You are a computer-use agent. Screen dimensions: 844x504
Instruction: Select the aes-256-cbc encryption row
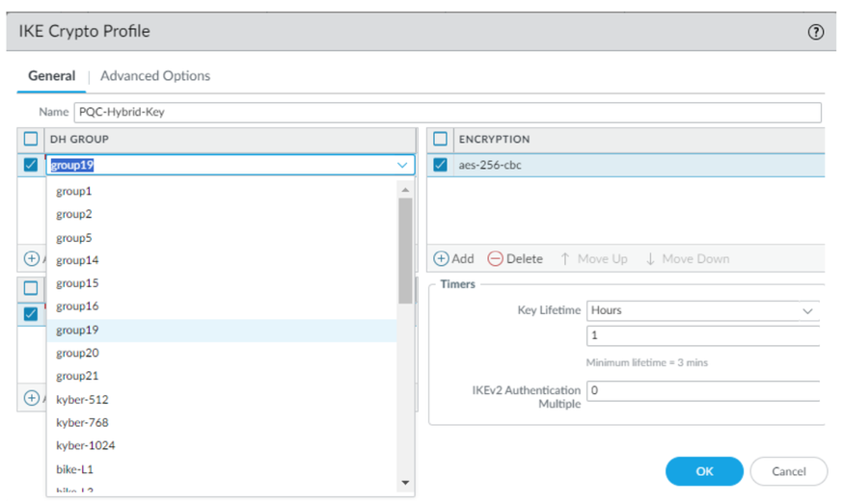click(626, 165)
